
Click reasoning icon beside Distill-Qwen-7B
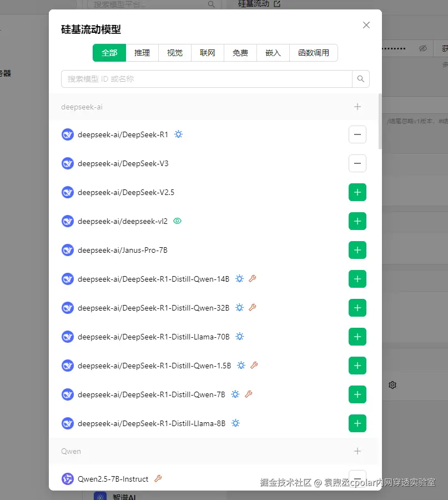(x=235, y=394)
